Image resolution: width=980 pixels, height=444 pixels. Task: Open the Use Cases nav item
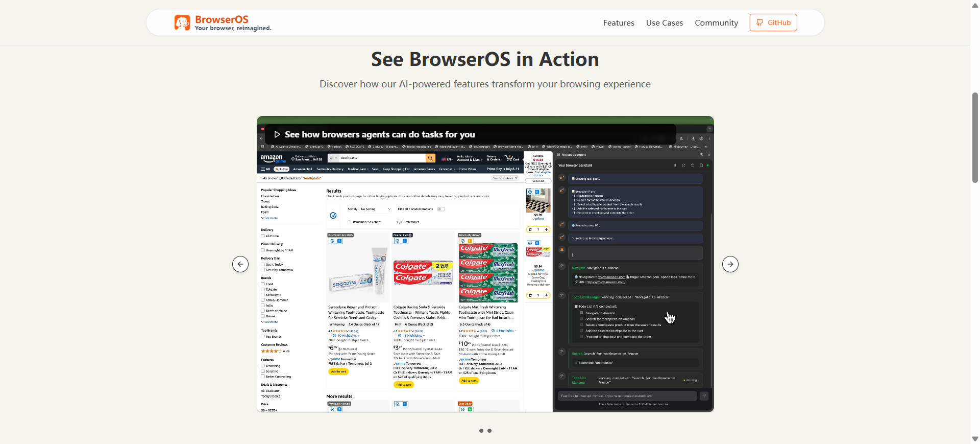(x=664, y=23)
